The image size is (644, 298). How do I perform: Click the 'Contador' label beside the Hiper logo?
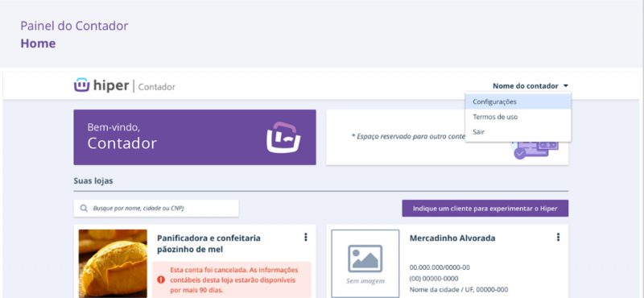point(156,87)
